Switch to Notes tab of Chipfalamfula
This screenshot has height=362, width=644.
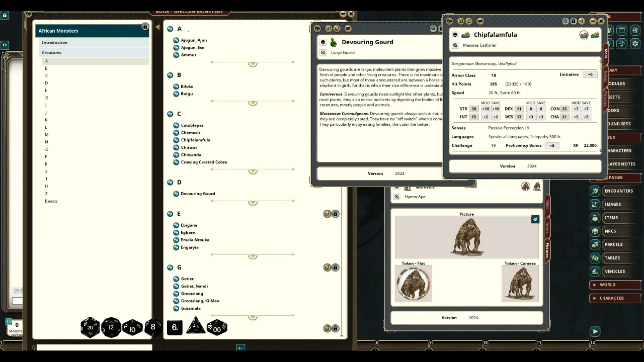(x=605, y=75)
